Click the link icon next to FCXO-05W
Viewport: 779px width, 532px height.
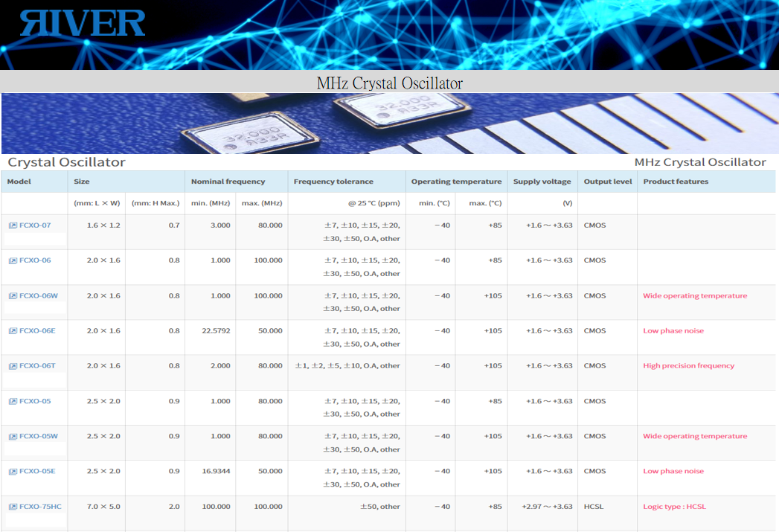[13, 437]
